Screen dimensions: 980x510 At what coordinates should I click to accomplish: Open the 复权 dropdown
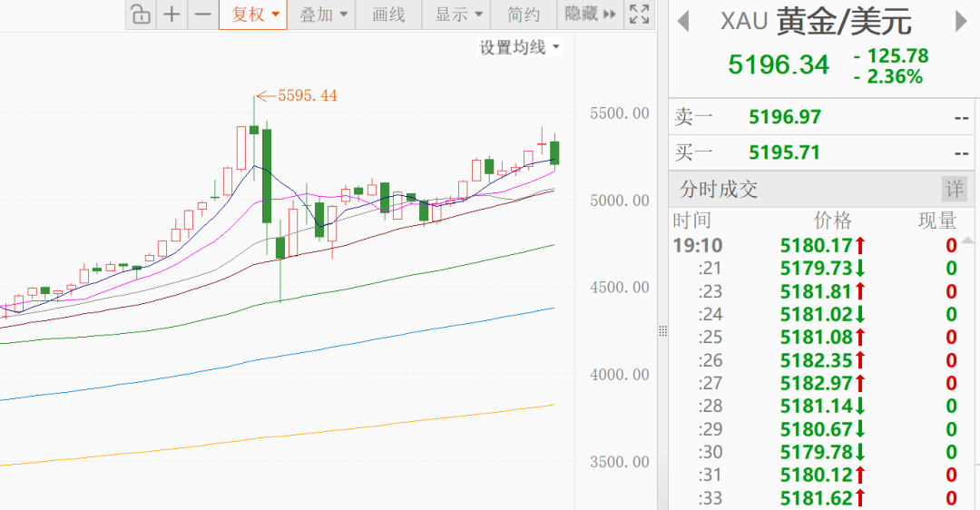pyautogui.click(x=253, y=15)
